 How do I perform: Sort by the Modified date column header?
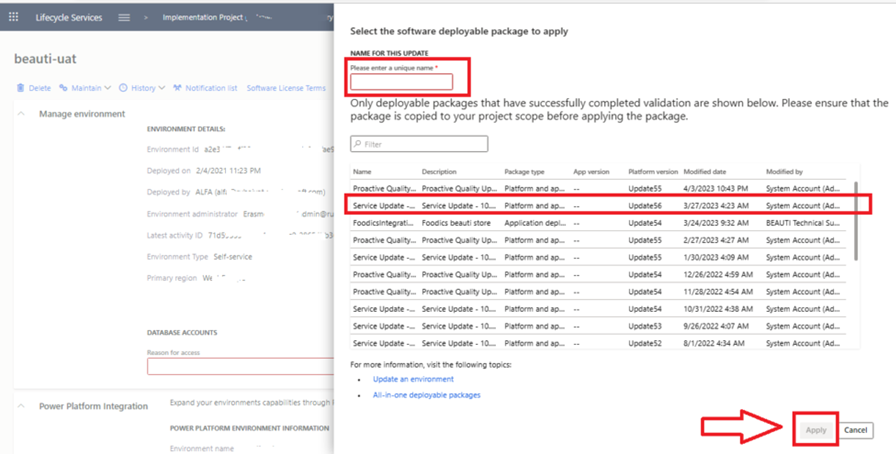click(705, 172)
